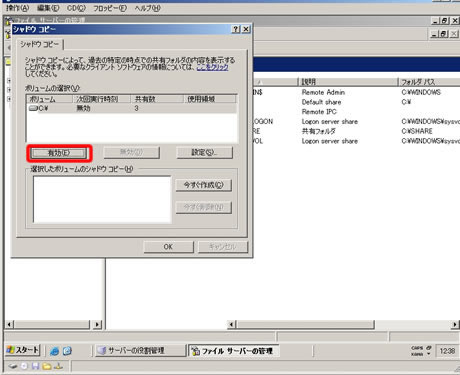Launch Internet Explorer from quick launch

[x=54, y=351]
